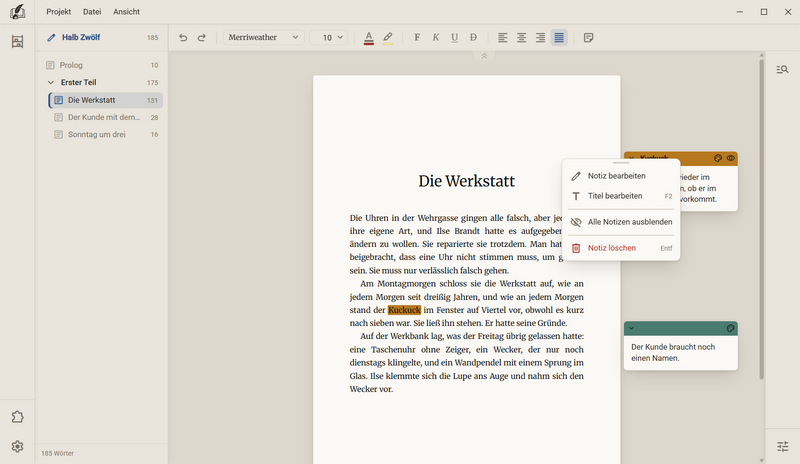
Task: Click the highlighted word Kuckuck
Action: coord(404,310)
